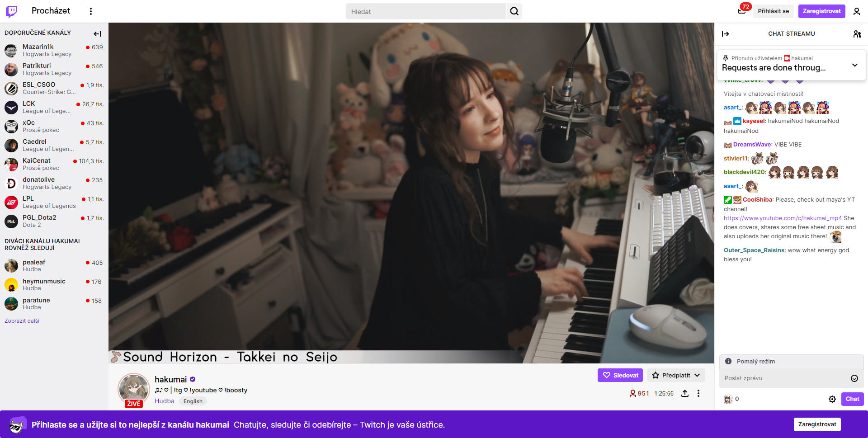Open paratune channel in sidebar
868x438 pixels.
(54, 304)
